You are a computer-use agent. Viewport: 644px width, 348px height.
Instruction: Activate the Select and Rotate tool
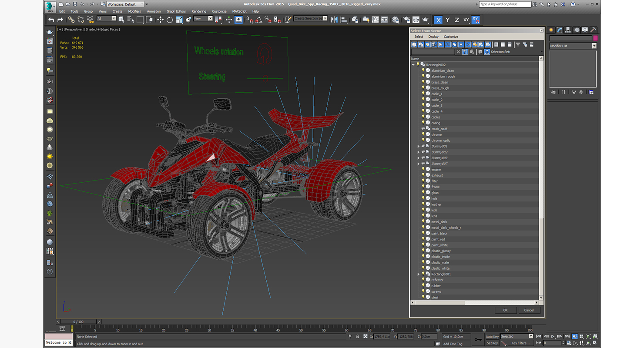(x=169, y=20)
